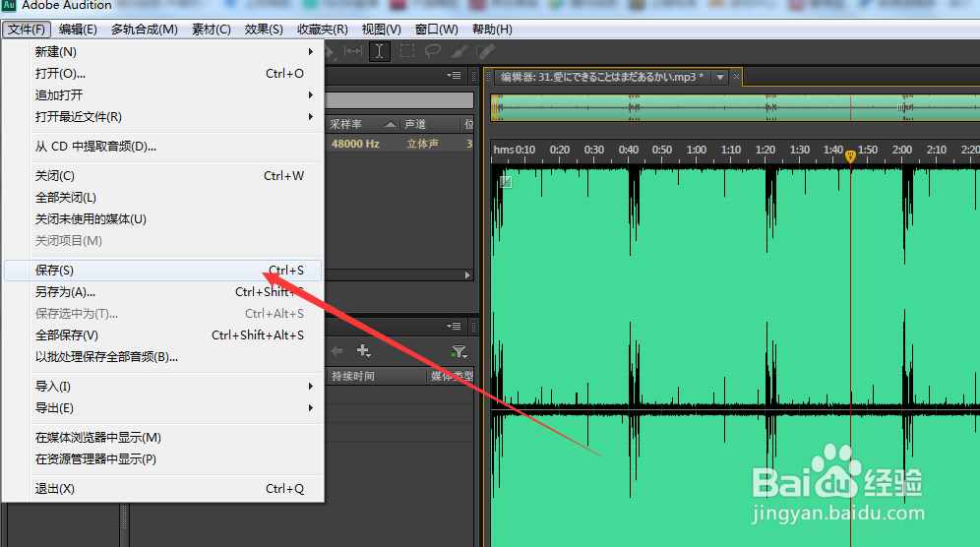Click the search field in files panel
Viewport: 980px width, 547px height.
coord(399,100)
